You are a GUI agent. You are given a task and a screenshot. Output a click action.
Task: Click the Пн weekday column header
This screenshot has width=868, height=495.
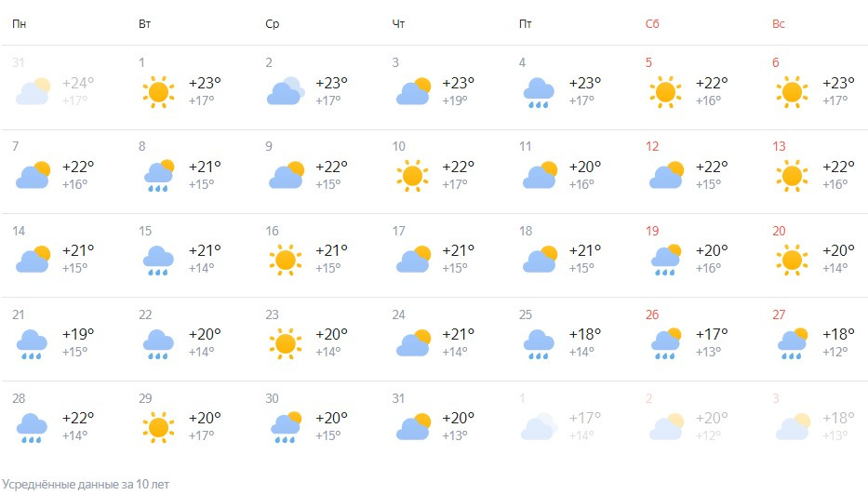point(20,24)
